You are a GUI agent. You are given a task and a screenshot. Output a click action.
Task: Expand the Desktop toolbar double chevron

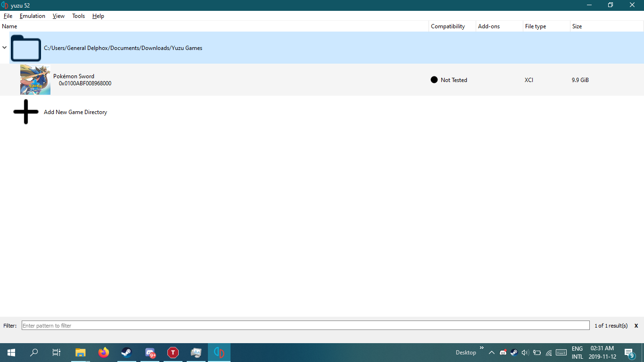point(482,348)
